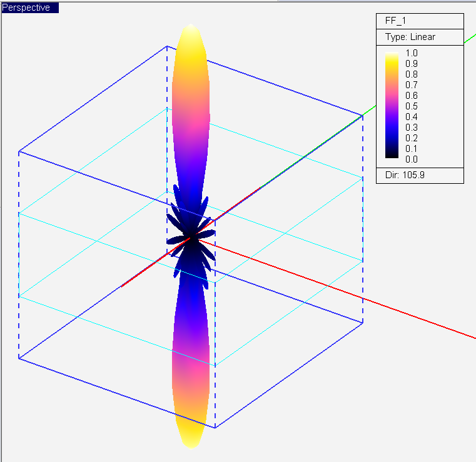Click the Perspective viewport label
The image size is (476, 462).
click(26, 8)
